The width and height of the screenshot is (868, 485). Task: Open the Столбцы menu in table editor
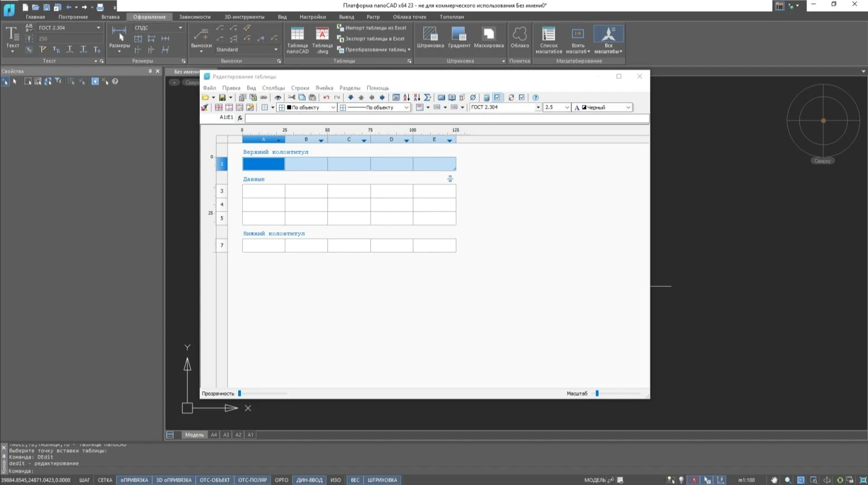(x=273, y=88)
